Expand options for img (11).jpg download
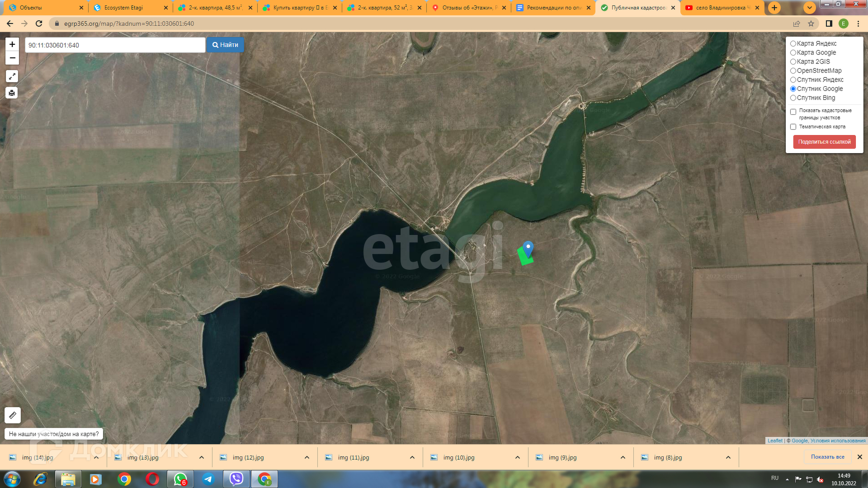Image resolution: width=868 pixels, height=488 pixels. click(412, 457)
